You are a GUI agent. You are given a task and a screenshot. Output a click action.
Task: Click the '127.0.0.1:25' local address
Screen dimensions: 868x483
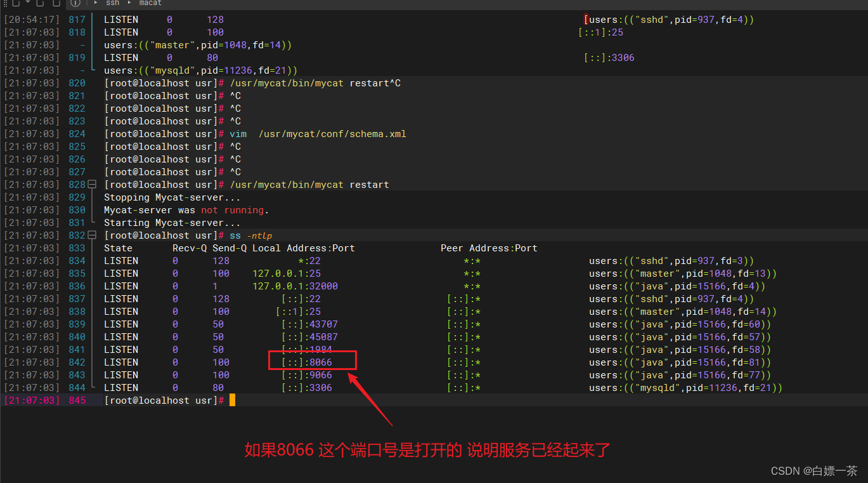click(287, 274)
